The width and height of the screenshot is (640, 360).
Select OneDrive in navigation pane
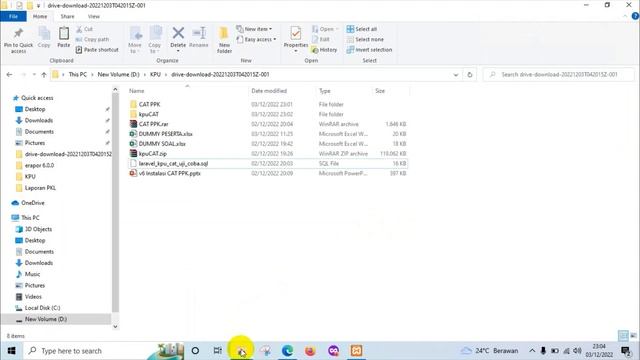(x=33, y=203)
